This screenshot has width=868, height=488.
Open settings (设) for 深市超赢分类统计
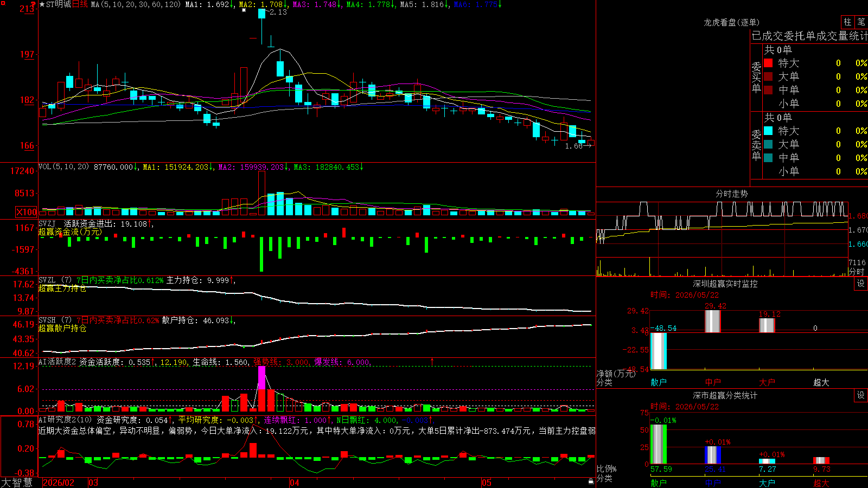click(861, 395)
